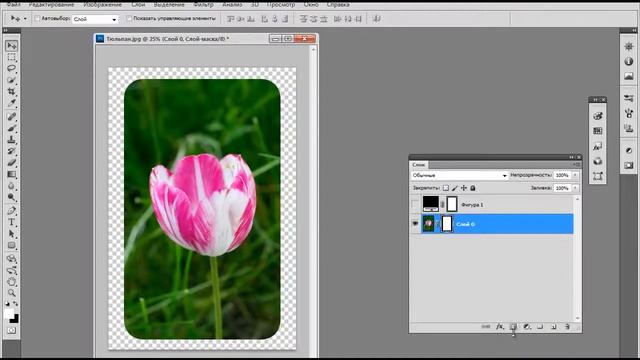Select the Healing Brush tool

(11, 117)
